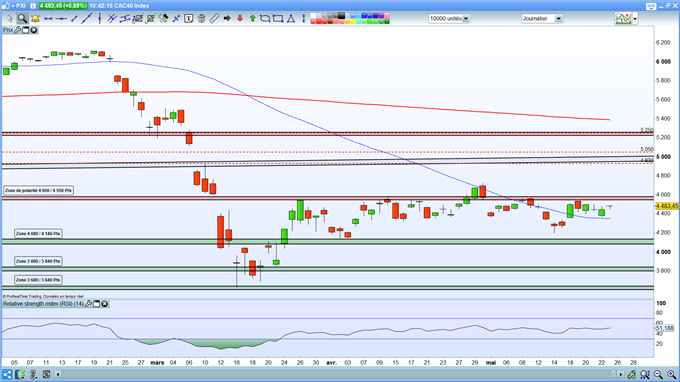680x382 pixels.
Task: Click the info icon next to PXI
Action: pos(33,6)
